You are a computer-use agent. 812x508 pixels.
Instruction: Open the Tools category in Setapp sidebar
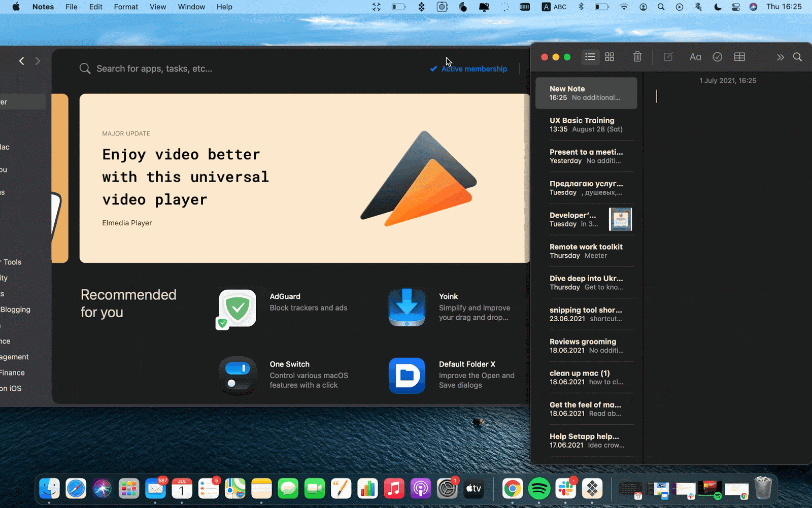11,262
